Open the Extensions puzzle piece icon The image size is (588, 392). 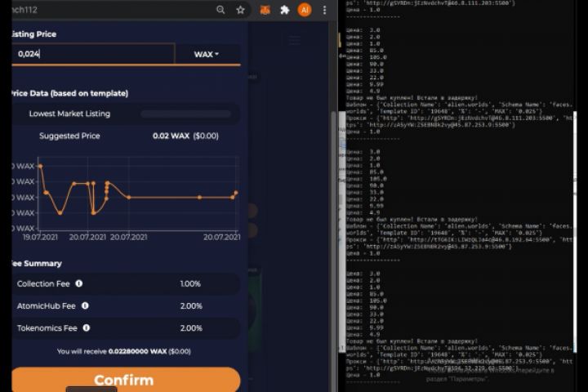coord(285,10)
